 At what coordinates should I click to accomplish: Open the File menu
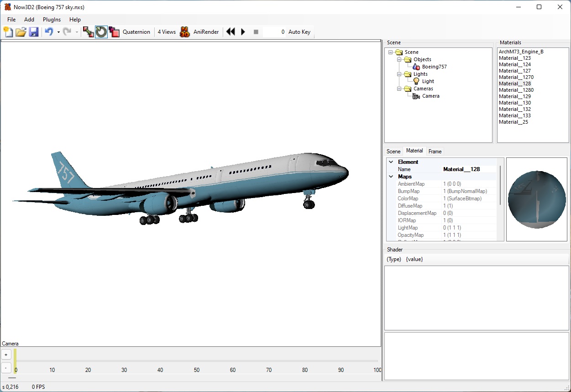pos(11,20)
